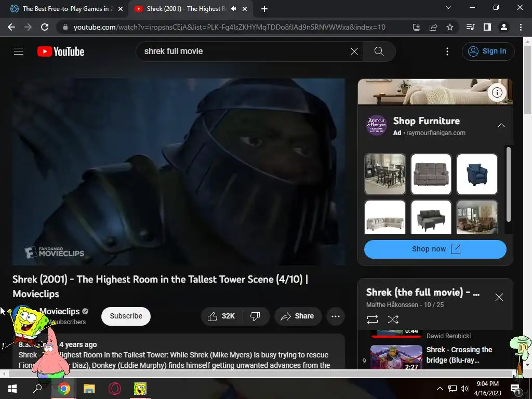Open Chrome profile avatar
This screenshot has width=532, height=399.
coord(504,27)
